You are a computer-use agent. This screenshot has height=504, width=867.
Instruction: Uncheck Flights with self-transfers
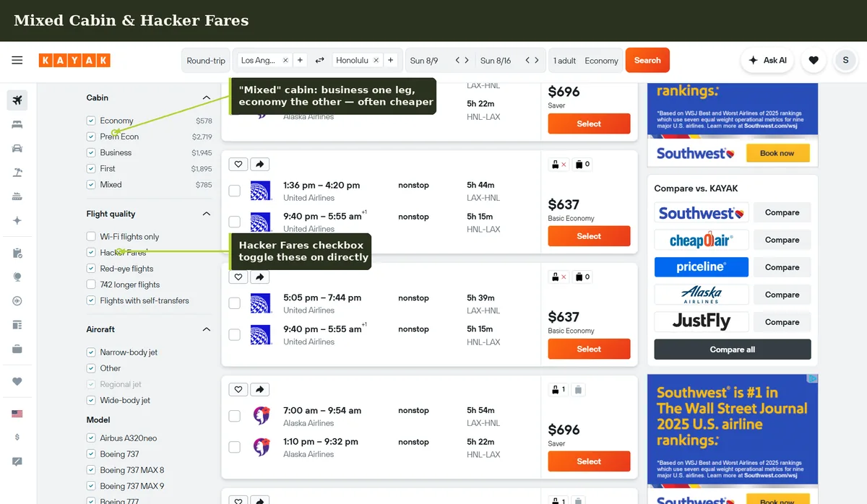pos(91,300)
